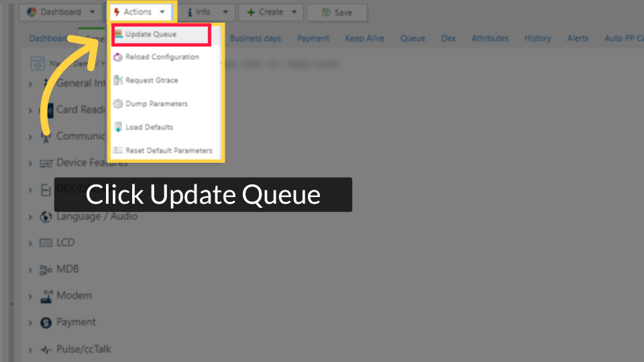Click the Save button
Viewport: 644px width, 362px height.
tap(337, 13)
